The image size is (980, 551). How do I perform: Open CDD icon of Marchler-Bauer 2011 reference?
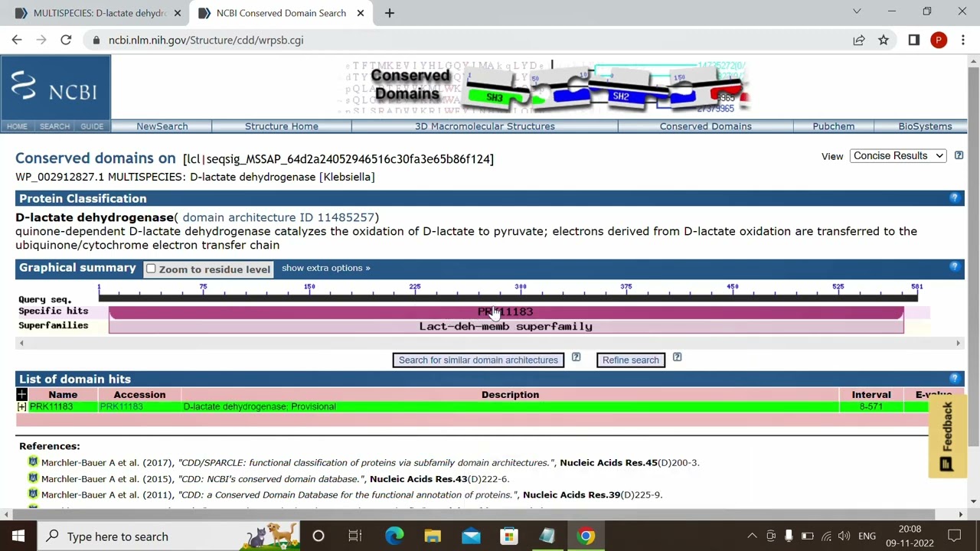(33, 494)
